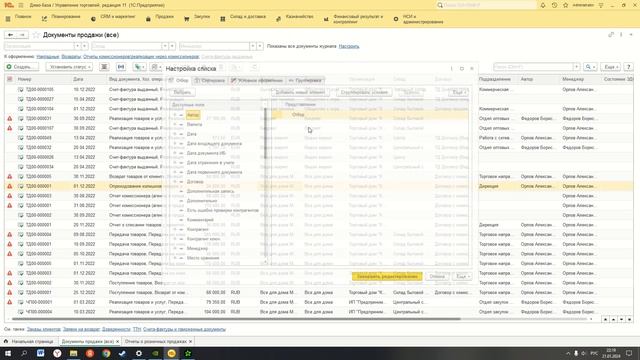Expand the Автор field node

coord(175,115)
